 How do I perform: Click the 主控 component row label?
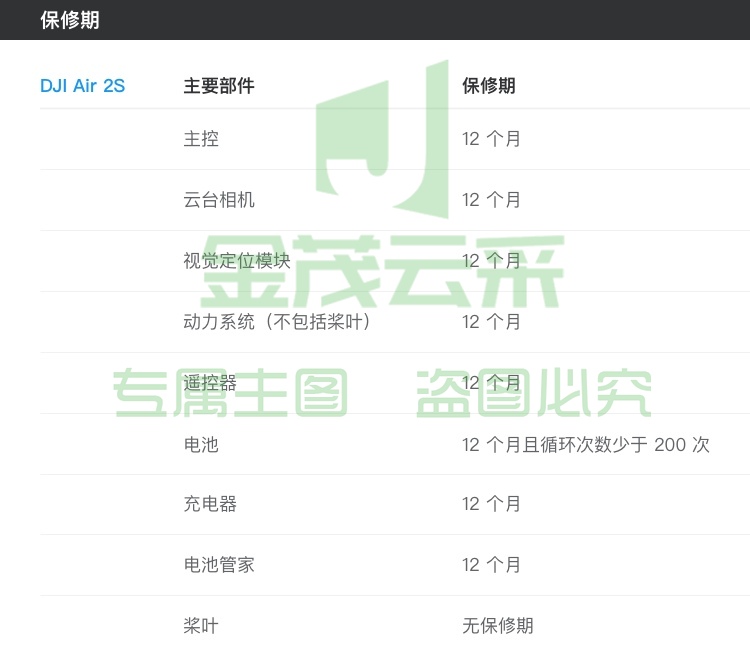click(201, 139)
